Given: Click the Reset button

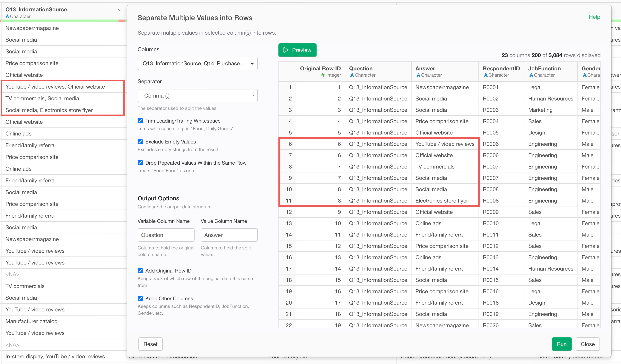Looking at the screenshot, I should (150, 344).
